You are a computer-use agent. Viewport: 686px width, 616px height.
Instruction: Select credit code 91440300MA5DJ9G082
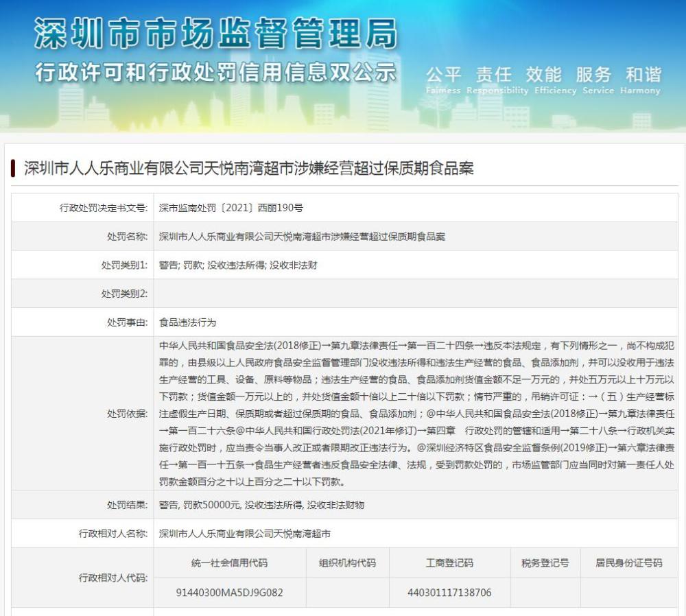point(229,593)
